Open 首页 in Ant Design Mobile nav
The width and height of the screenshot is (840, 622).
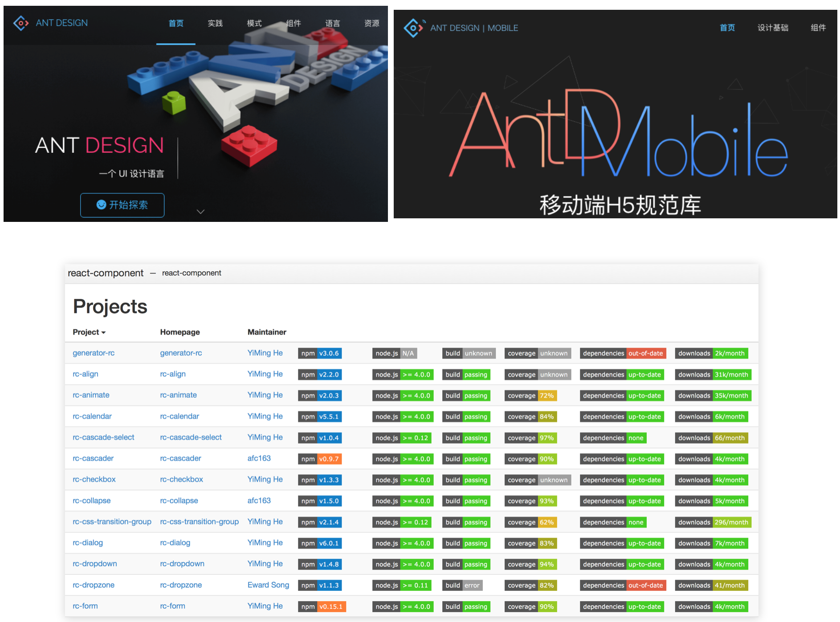[727, 28]
